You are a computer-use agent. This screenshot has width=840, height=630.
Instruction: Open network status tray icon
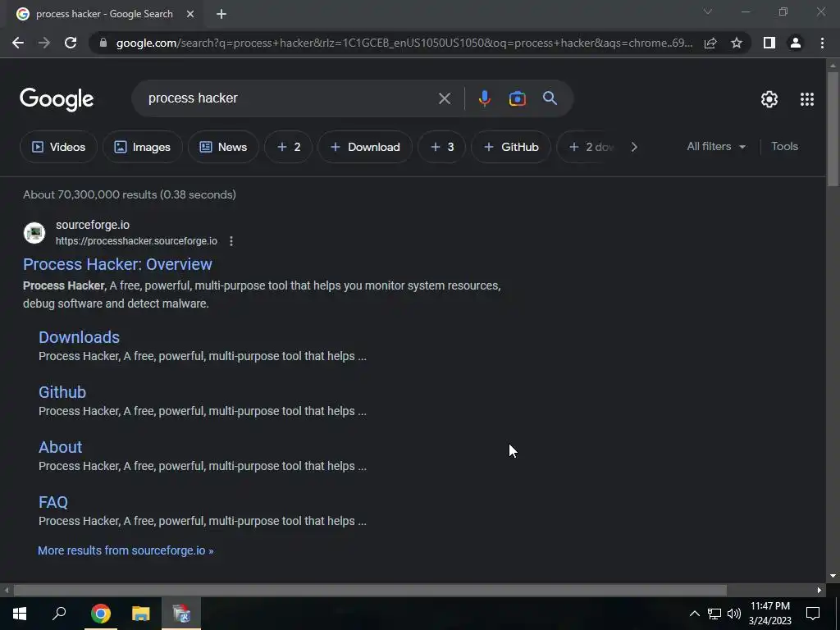click(x=714, y=614)
